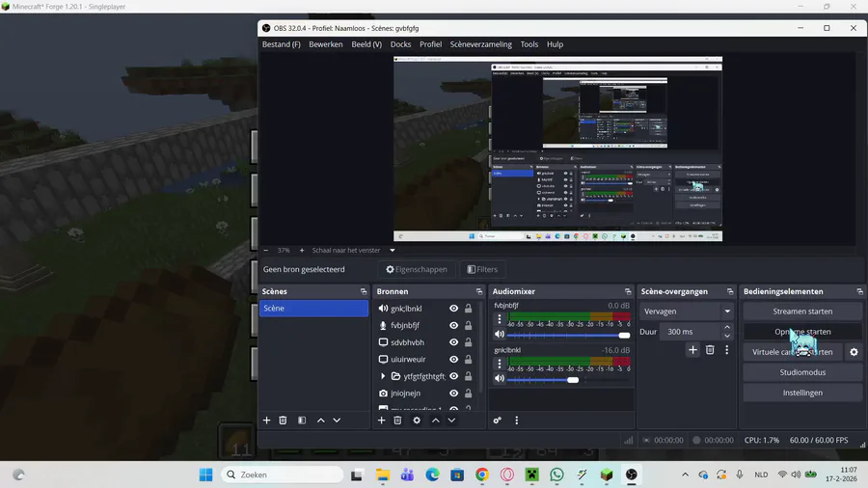Image resolution: width=868 pixels, height=488 pixels.
Task: Open Eigenschappen button
Action: pos(417,269)
